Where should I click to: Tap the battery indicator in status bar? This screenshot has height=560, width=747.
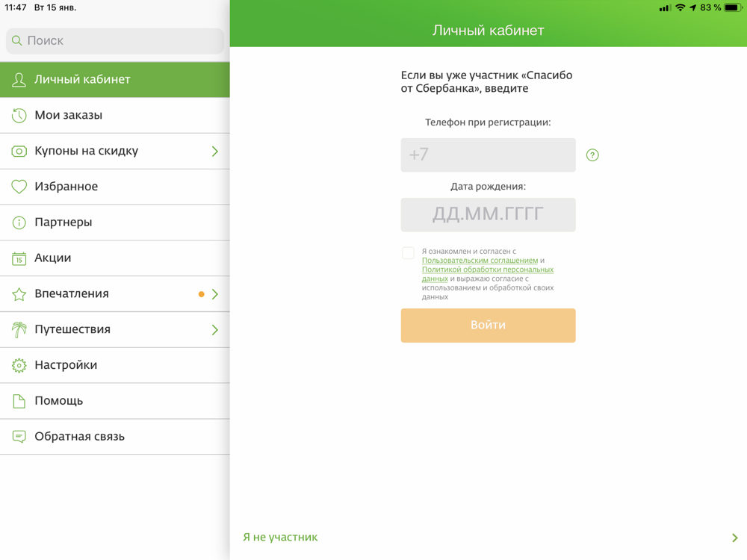click(x=734, y=7)
